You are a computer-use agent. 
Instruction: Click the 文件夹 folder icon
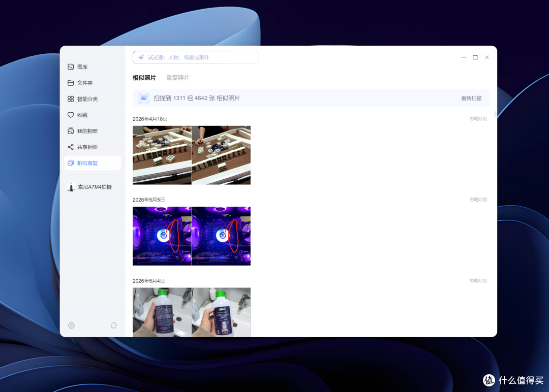(x=71, y=83)
